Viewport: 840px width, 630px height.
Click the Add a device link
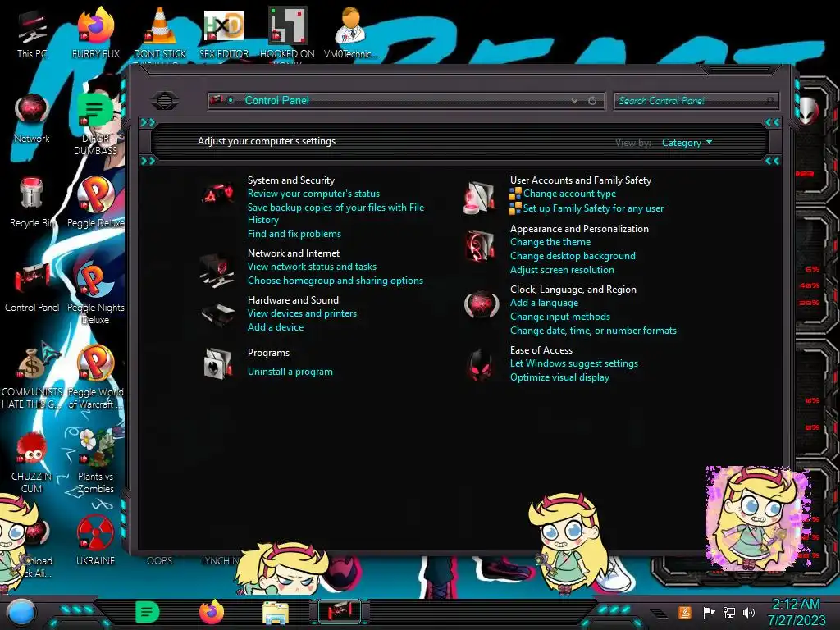276,326
